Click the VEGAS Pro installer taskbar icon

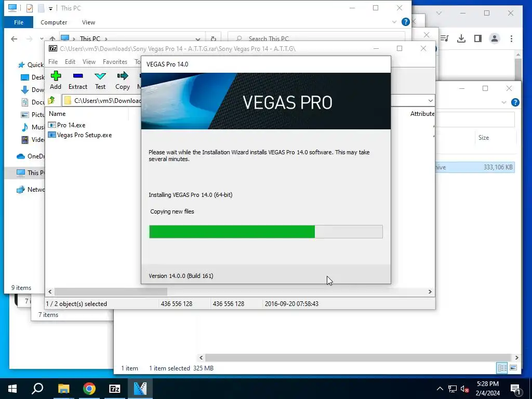coord(140,389)
